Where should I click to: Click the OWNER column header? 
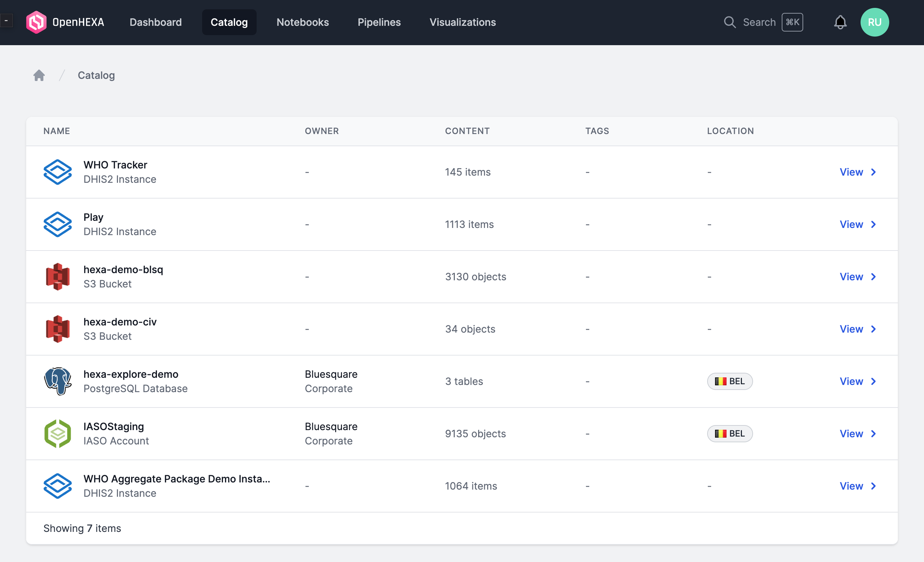pyautogui.click(x=322, y=131)
